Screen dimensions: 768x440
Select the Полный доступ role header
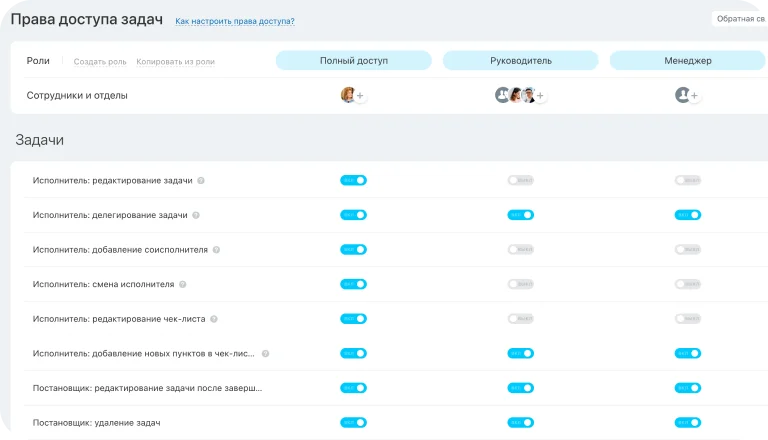coord(353,61)
